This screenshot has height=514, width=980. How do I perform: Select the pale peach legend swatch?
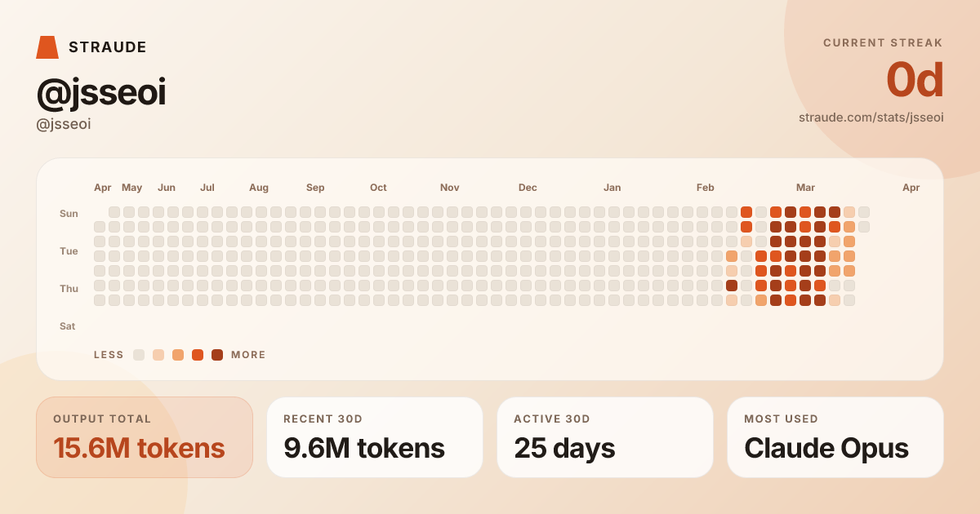pos(158,355)
